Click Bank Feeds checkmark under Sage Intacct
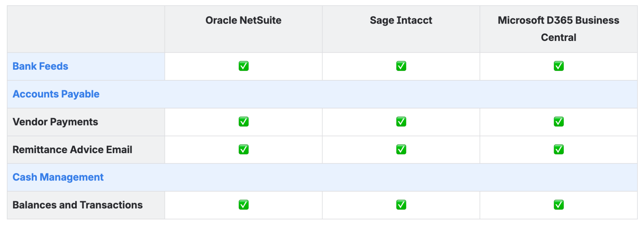The image size is (644, 225). pyautogui.click(x=401, y=66)
